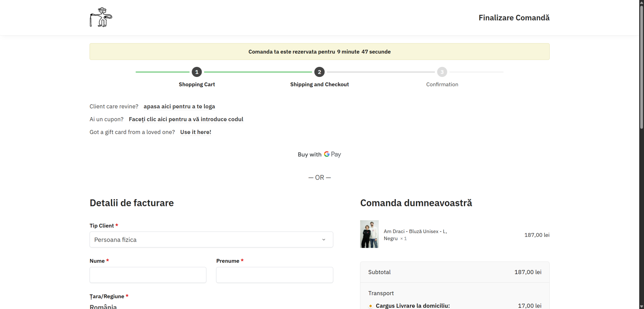Click the 'Use it here!' gift card link

196,132
